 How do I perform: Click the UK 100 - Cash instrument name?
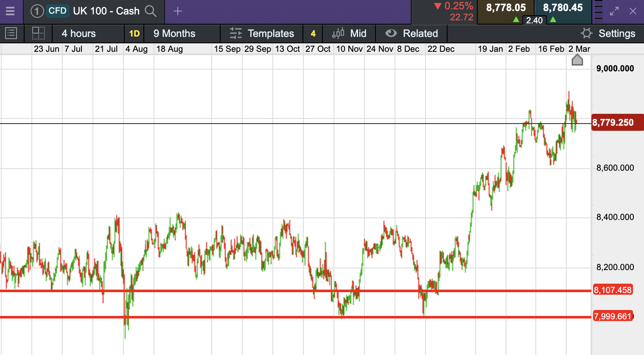(x=106, y=11)
